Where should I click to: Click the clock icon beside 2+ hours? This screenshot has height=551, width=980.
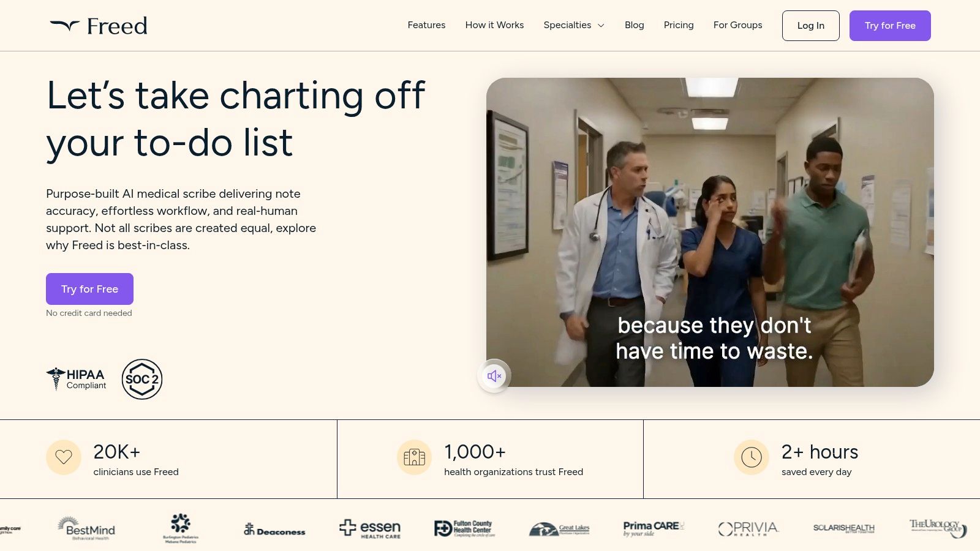(x=752, y=457)
